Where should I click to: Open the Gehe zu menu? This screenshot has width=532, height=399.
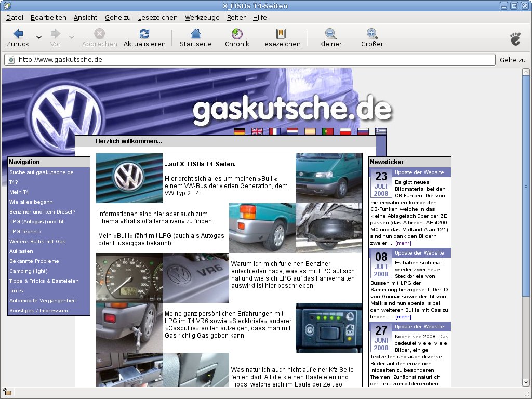pos(117,17)
